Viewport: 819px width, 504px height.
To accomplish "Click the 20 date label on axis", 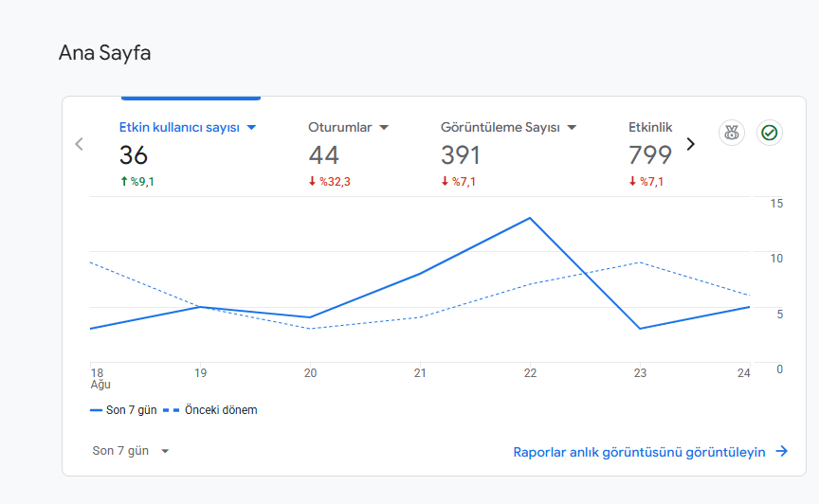I will pos(310,373).
